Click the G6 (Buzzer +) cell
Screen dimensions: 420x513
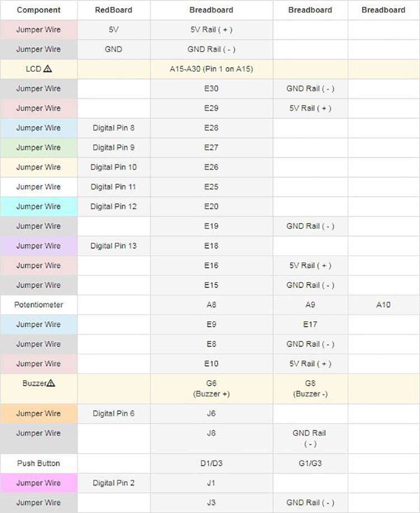[x=212, y=389]
